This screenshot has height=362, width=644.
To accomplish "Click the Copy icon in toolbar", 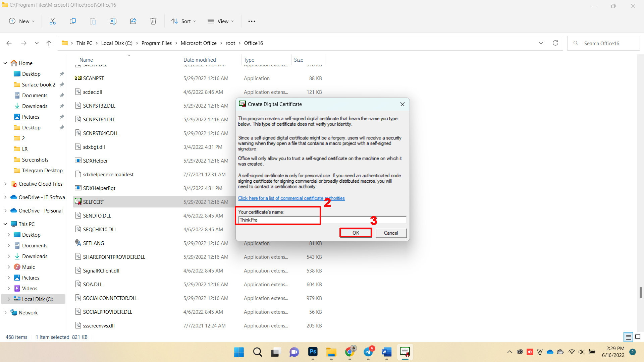I will click(x=73, y=21).
